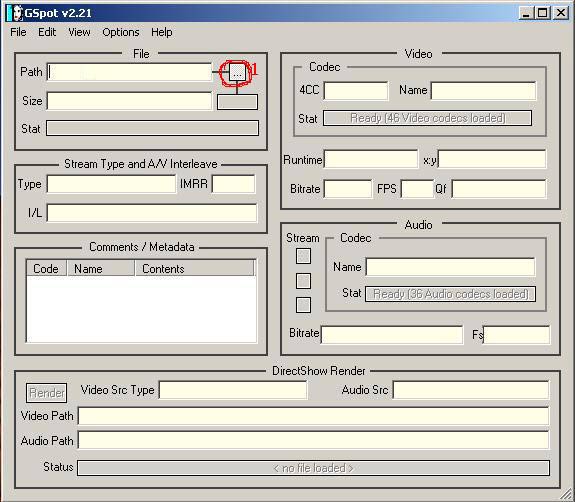
Task: Click the file Size field
Action: [129, 101]
